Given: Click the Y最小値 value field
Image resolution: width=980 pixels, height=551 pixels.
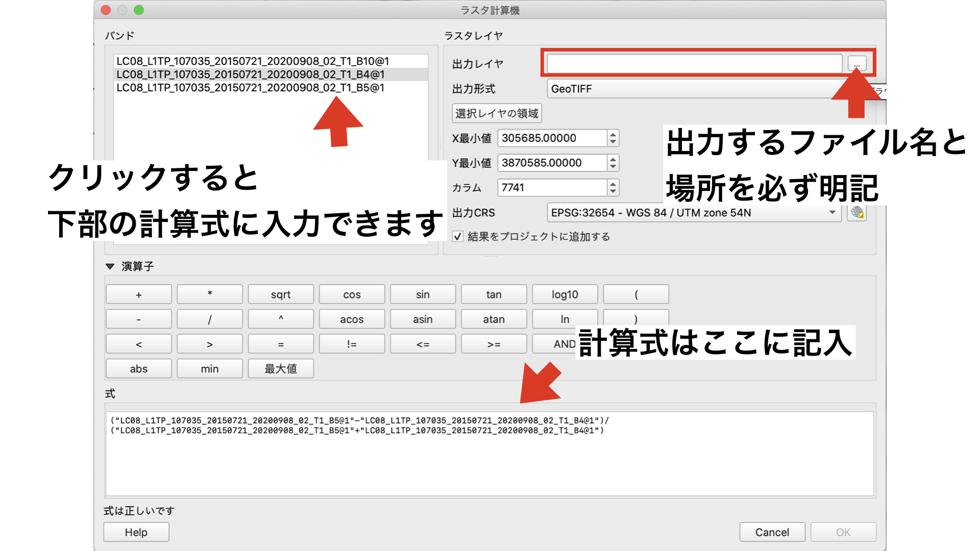Looking at the screenshot, I should click(x=552, y=163).
